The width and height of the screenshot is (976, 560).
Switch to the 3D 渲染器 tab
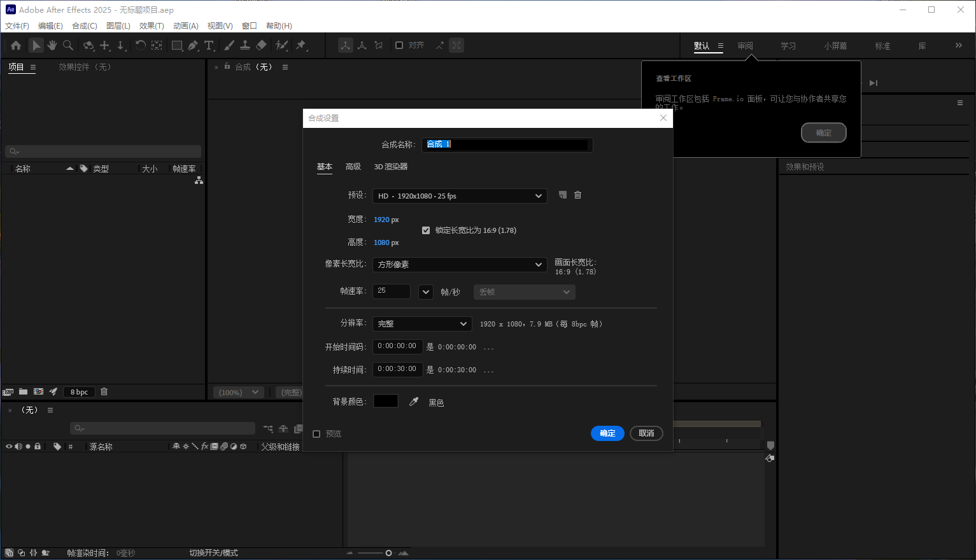[391, 167]
